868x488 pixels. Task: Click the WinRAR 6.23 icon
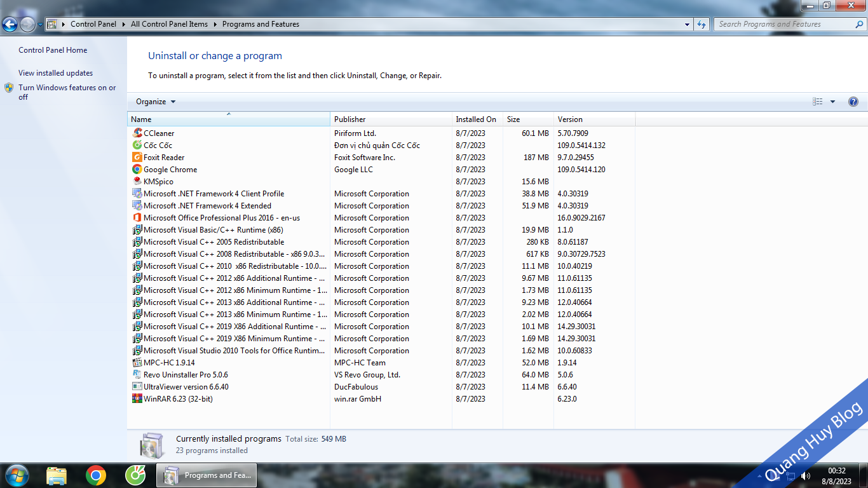coord(137,399)
